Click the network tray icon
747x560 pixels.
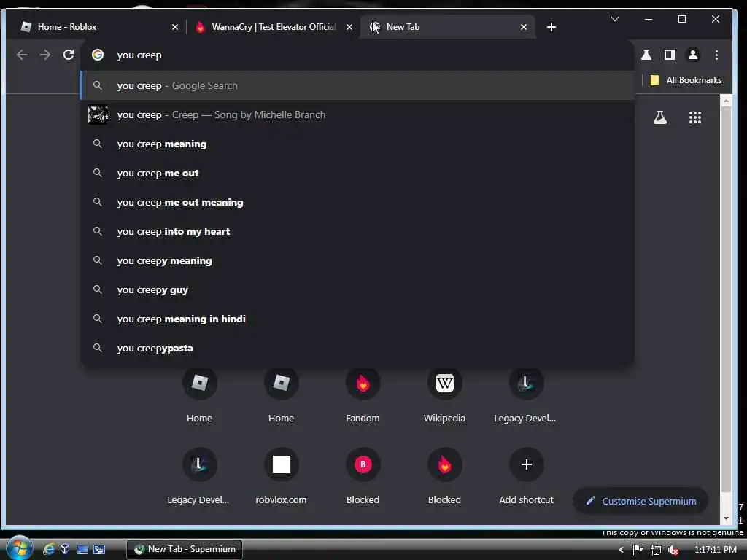(656, 550)
